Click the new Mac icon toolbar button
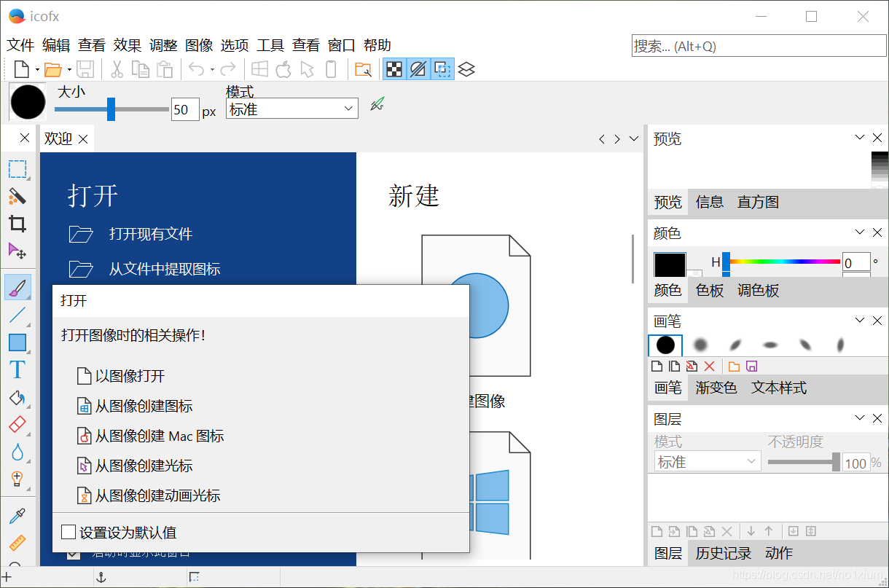Viewport: 889px width, 588px height. 283,69
